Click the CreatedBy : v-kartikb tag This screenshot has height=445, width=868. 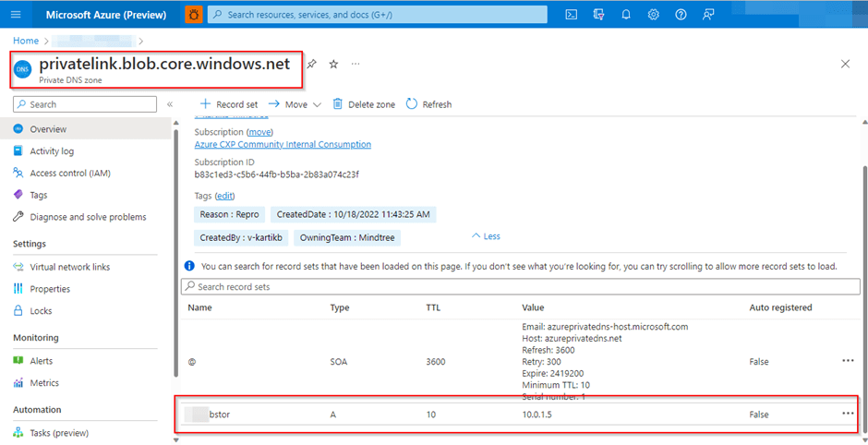pyautogui.click(x=241, y=238)
